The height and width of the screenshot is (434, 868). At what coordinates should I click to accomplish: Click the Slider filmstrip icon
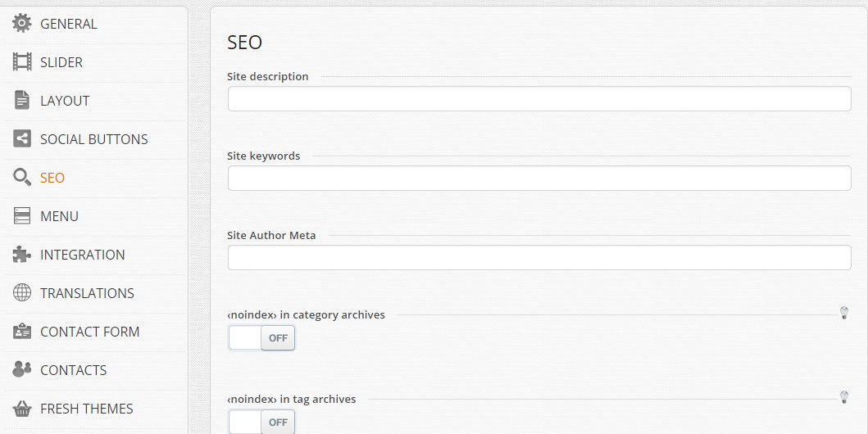click(22, 62)
